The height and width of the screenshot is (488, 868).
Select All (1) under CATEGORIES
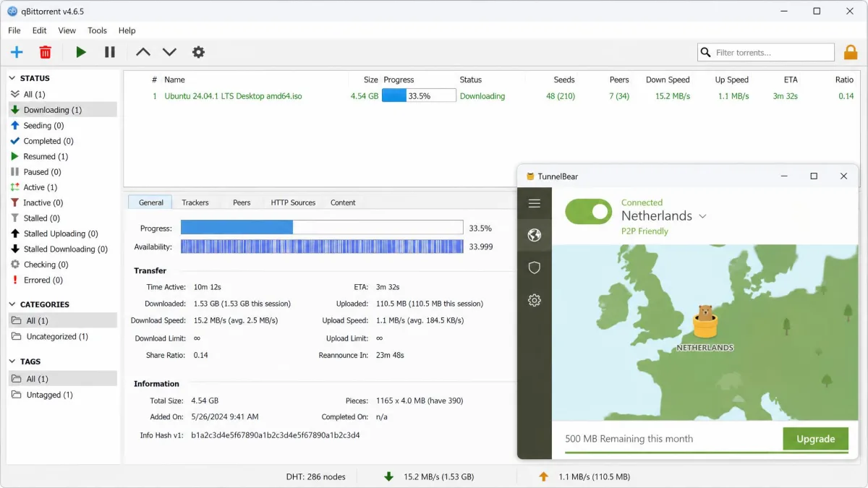click(x=63, y=320)
